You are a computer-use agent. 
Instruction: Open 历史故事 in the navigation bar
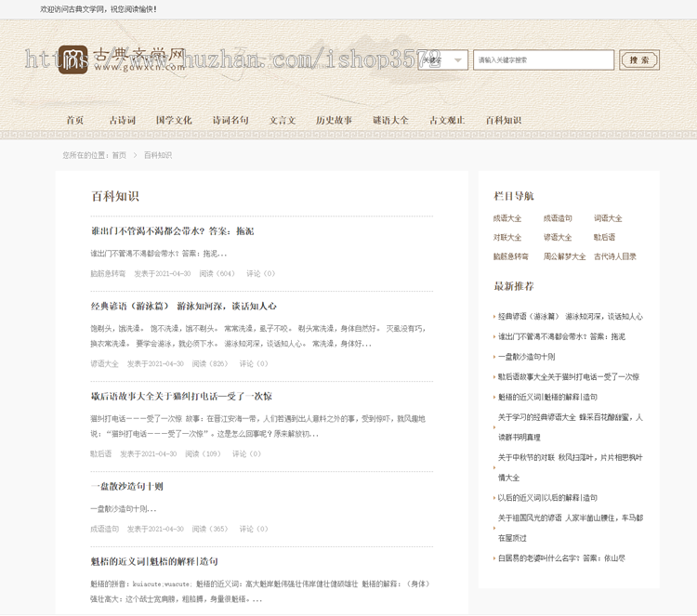tap(334, 120)
